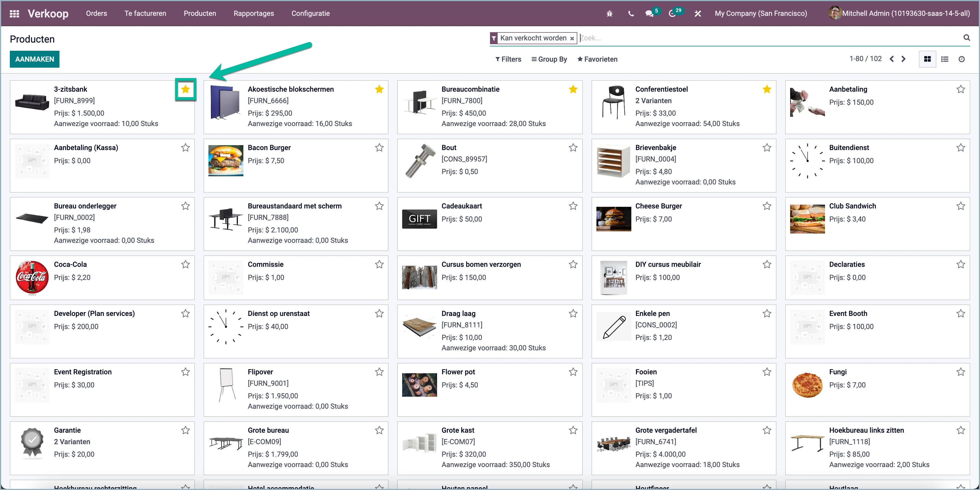Open the Producten menu
The image size is (980, 490).
coord(200,13)
